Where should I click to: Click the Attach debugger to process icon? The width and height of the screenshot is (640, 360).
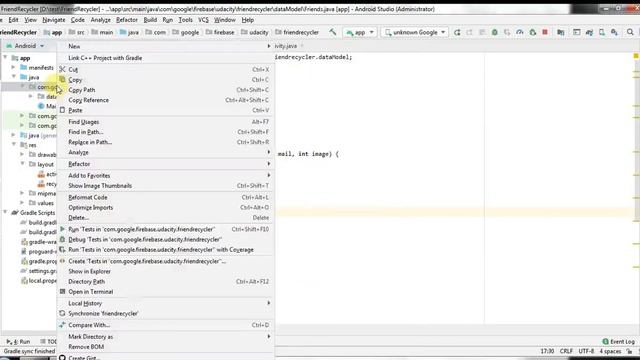pos(533,32)
